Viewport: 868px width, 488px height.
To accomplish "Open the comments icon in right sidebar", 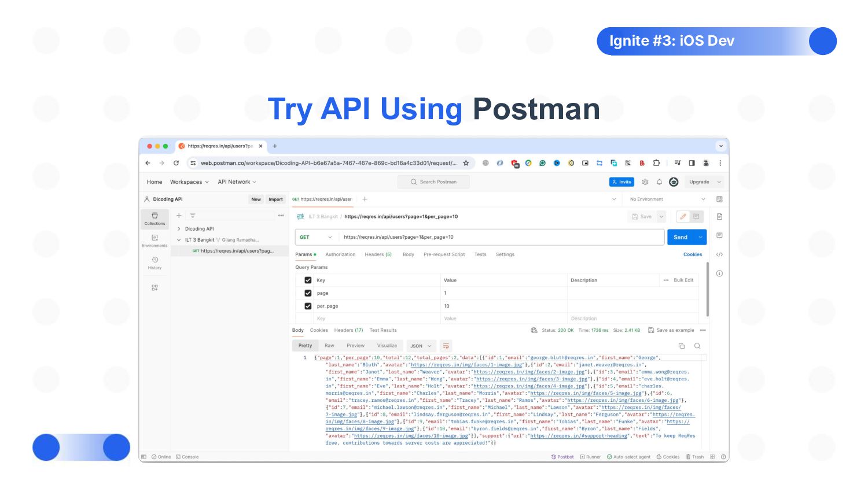I will coord(719,235).
